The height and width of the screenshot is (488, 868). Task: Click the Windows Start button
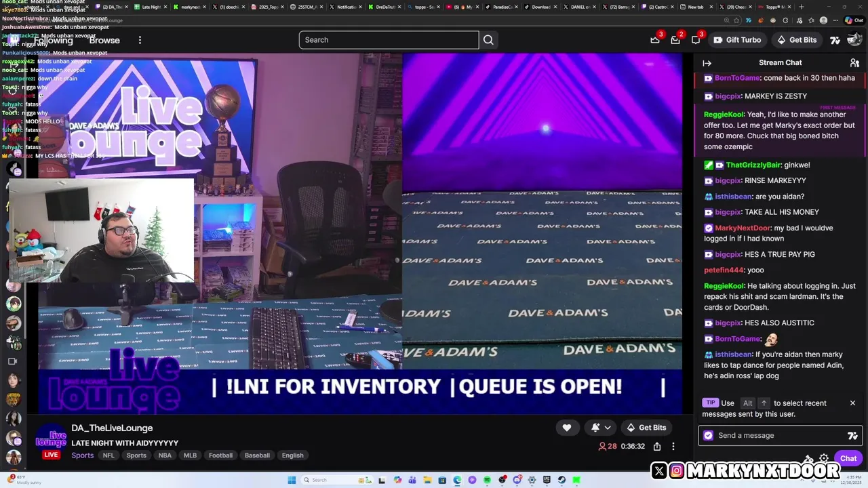292,481
